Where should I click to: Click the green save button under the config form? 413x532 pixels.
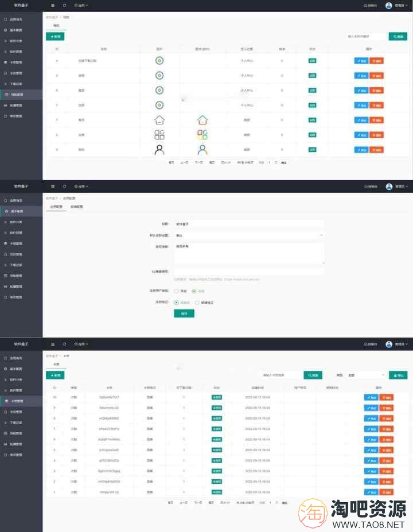[184, 313]
